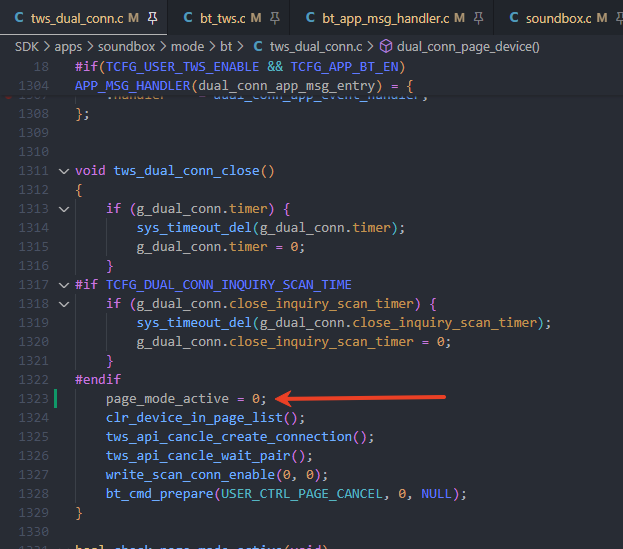
Task: Select apps in the breadcrumb path
Action: tap(68, 47)
